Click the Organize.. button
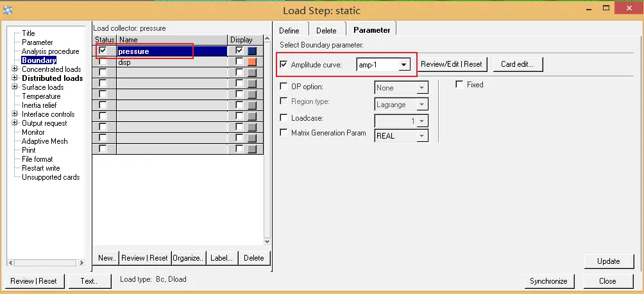Viewport: 644px width, 294px height. 188,258
